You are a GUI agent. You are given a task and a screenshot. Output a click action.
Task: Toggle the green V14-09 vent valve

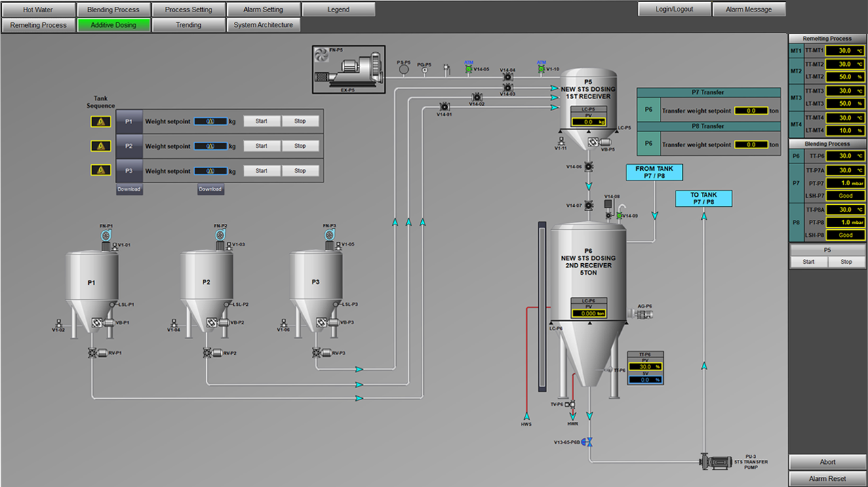tap(619, 216)
